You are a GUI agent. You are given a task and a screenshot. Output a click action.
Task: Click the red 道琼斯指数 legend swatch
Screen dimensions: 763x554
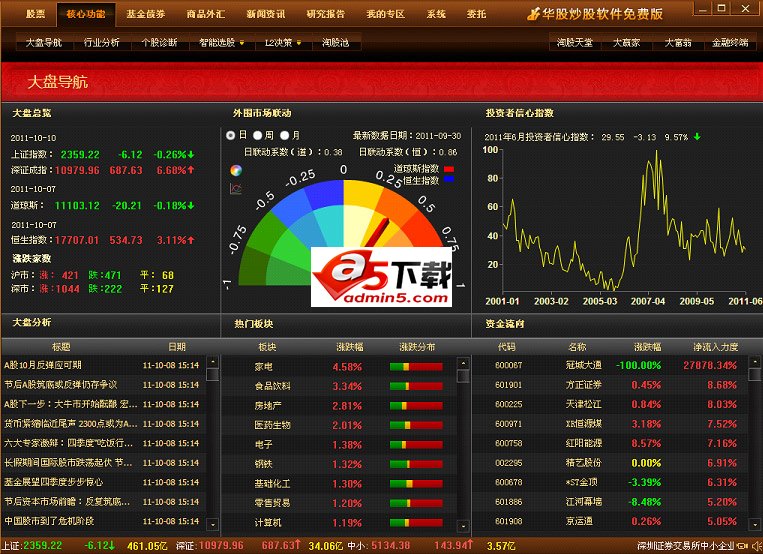point(449,169)
